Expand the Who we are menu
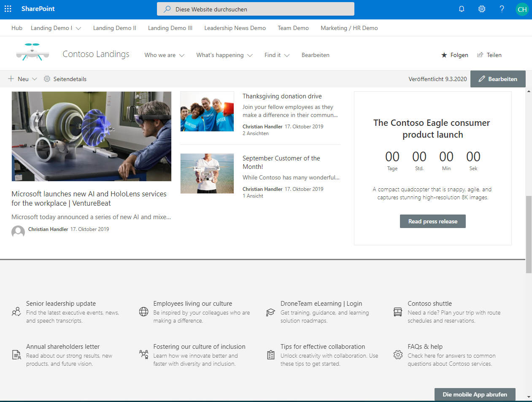The height and width of the screenshot is (402, 532). point(182,55)
